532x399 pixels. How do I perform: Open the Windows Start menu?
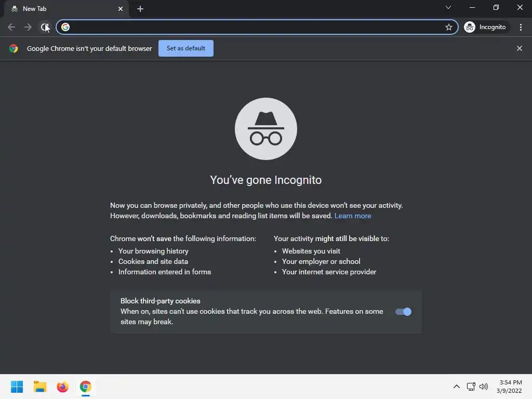click(17, 387)
